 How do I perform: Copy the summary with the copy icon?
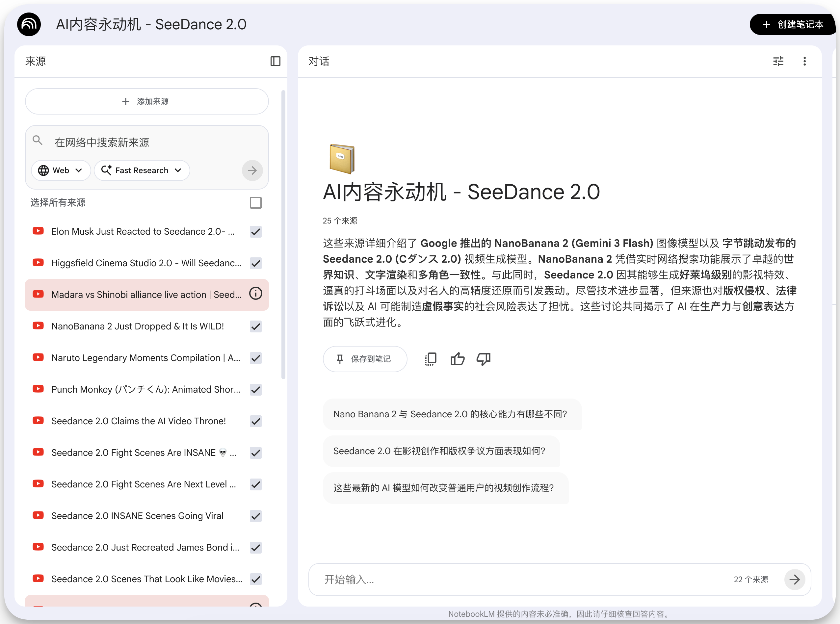click(x=431, y=359)
